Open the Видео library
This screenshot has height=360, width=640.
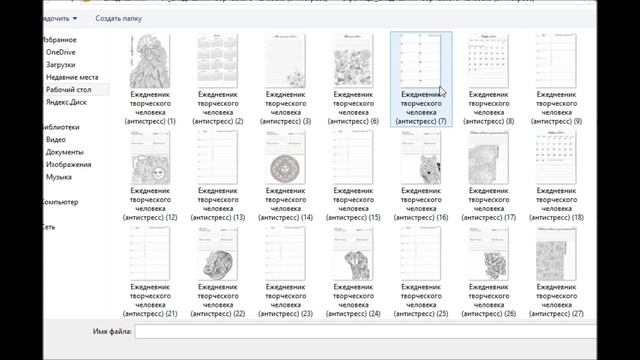pyautogui.click(x=56, y=140)
